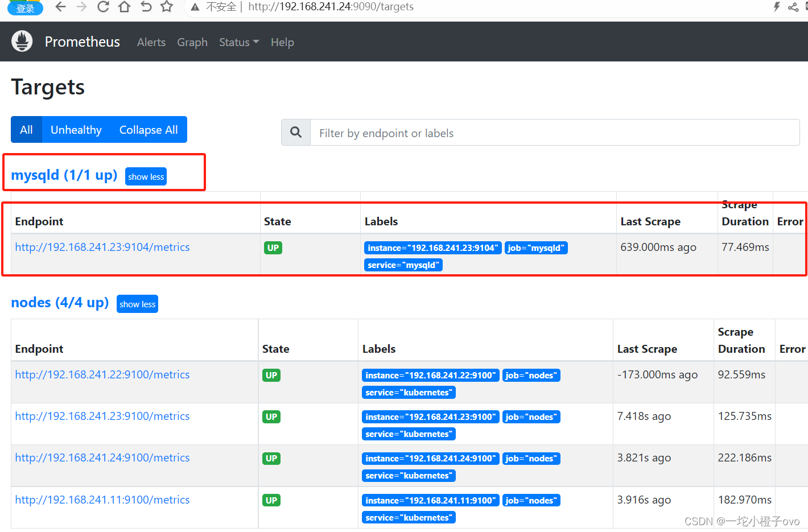Viewport: 808px width, 532px height.
Task: Click the nodes (4/4 up) heading link
Action: (60, 302)
